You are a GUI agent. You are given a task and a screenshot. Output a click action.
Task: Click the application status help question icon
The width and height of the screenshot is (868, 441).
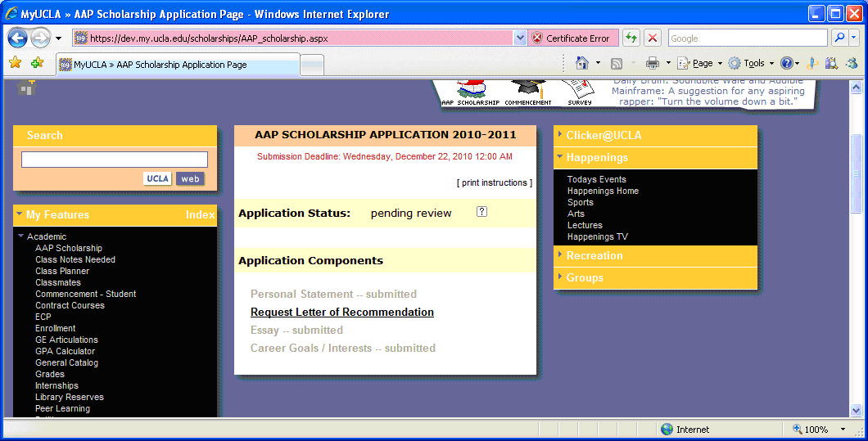tap(482, 212)
